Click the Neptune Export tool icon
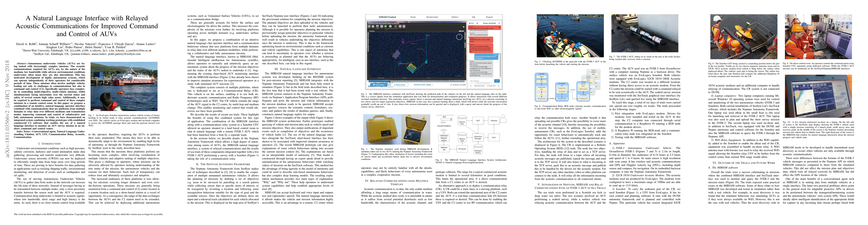Viewport: 868px width, 225px height. tap(390, 26)
